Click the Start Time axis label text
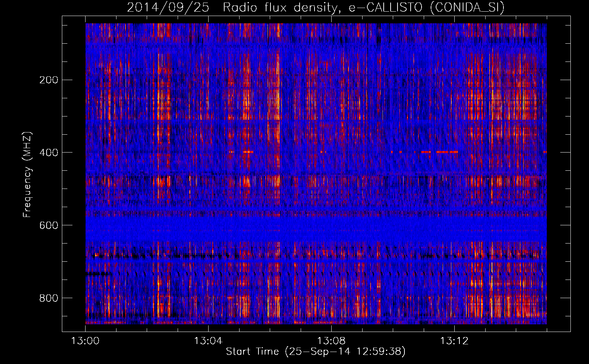Screen dimensions: 589x364 pyautogui.click(x=316, y=352)
